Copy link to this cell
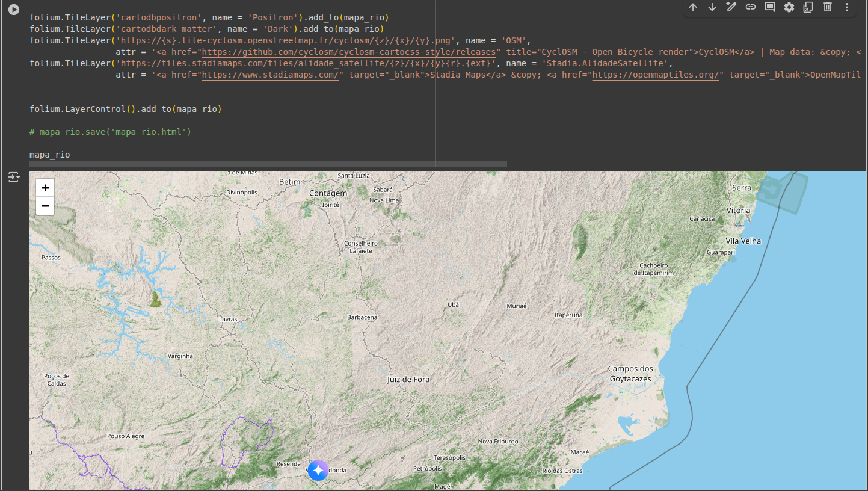This screenshot has width=868, height=491. [x=751, y=7]
